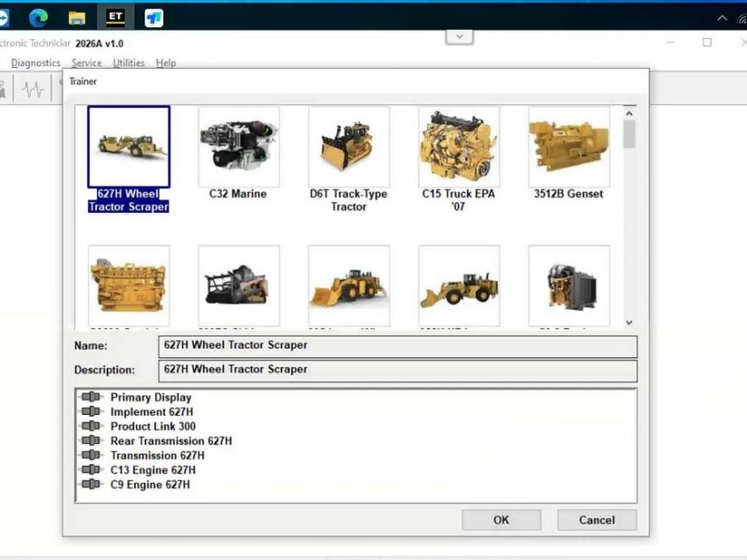Maximize the Electronic Technician window
This screenshot has height=560, width=747.
point(707,42)
